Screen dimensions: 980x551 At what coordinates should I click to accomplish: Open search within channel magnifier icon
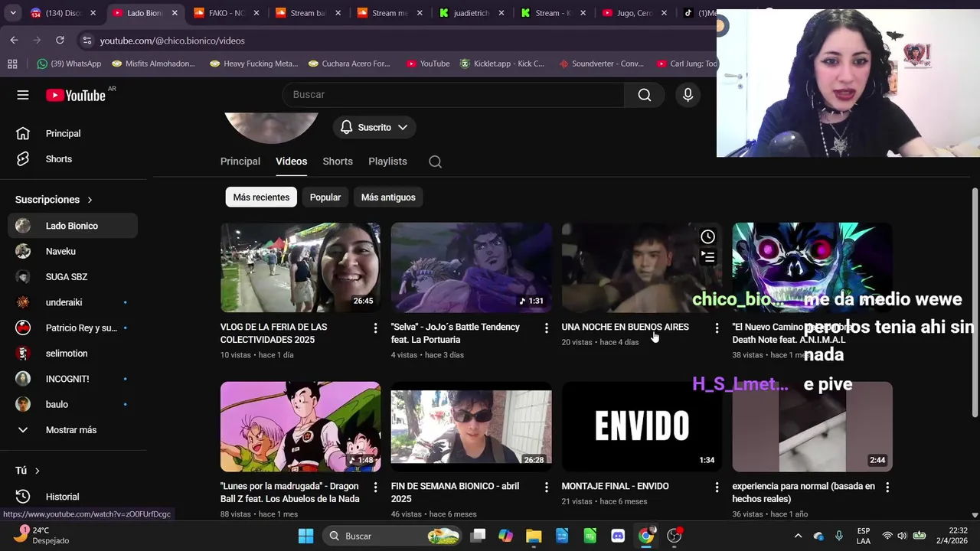click(435, 161)
